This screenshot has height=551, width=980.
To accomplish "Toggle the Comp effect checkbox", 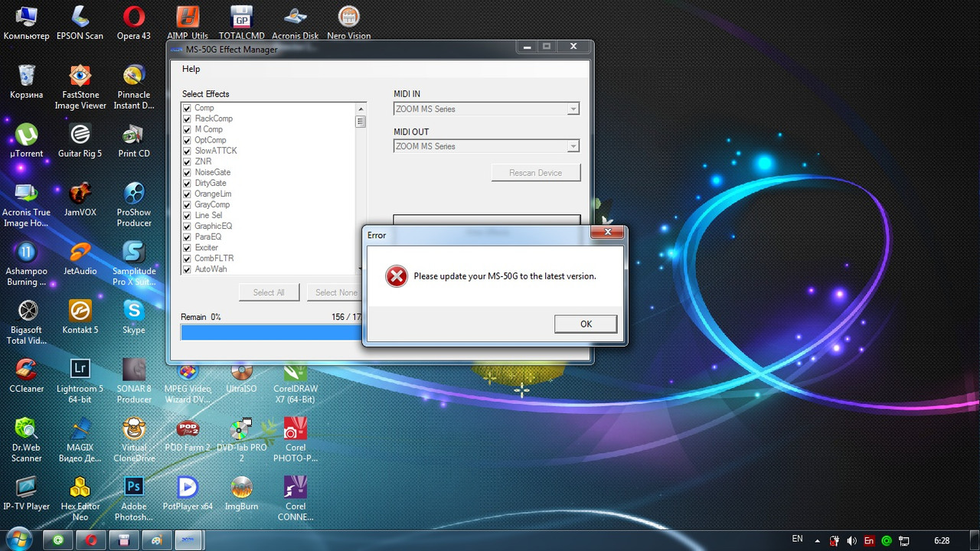I will 187,108.
